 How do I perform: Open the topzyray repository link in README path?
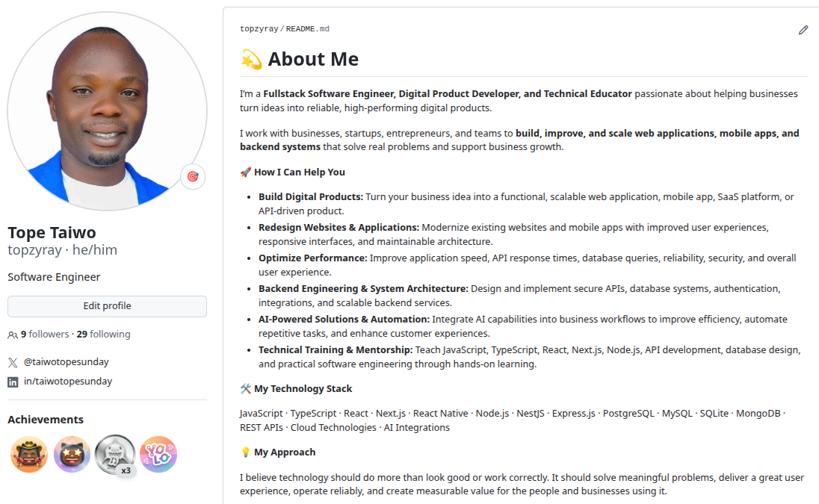pos(259,29)
